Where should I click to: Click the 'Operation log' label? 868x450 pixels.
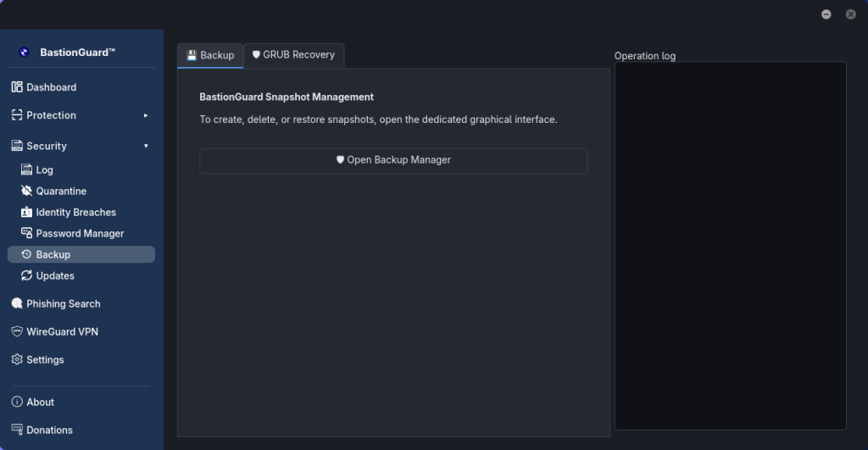[x=645, y=56]
